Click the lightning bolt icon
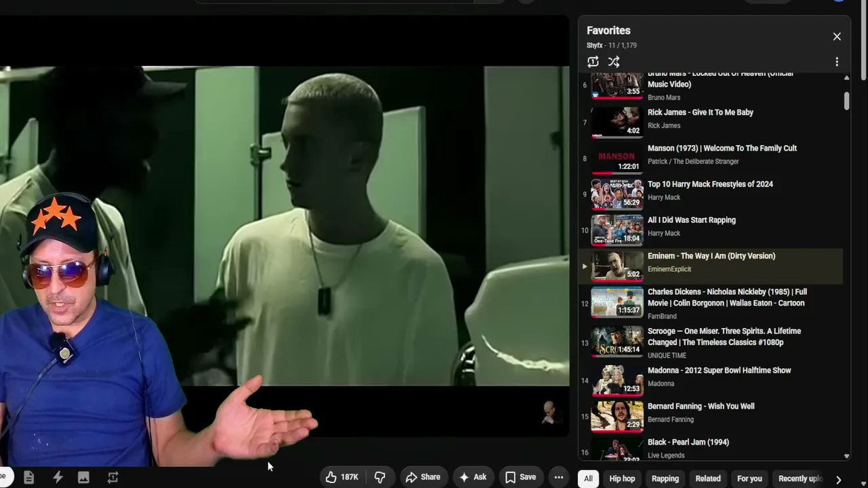The width and height of the screenshot is (868, 488). 58,478
